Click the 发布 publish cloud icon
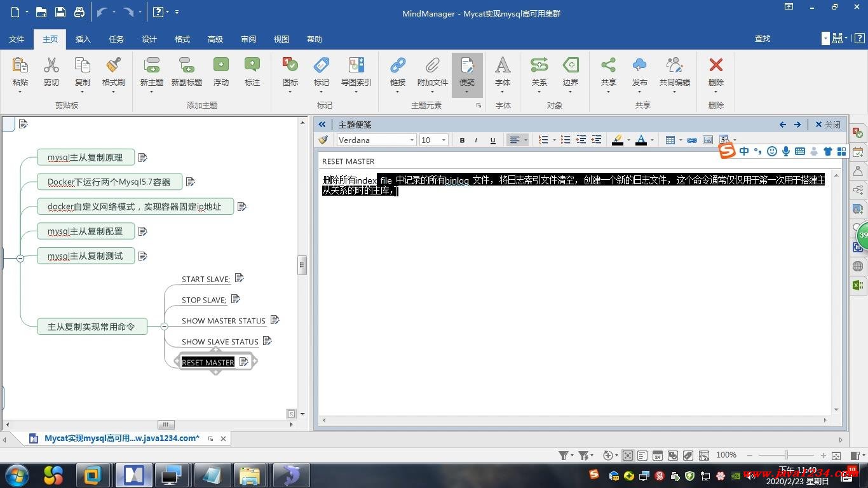Screen dimensions: 868x488 pyautogui.click(x=640, y=65)
